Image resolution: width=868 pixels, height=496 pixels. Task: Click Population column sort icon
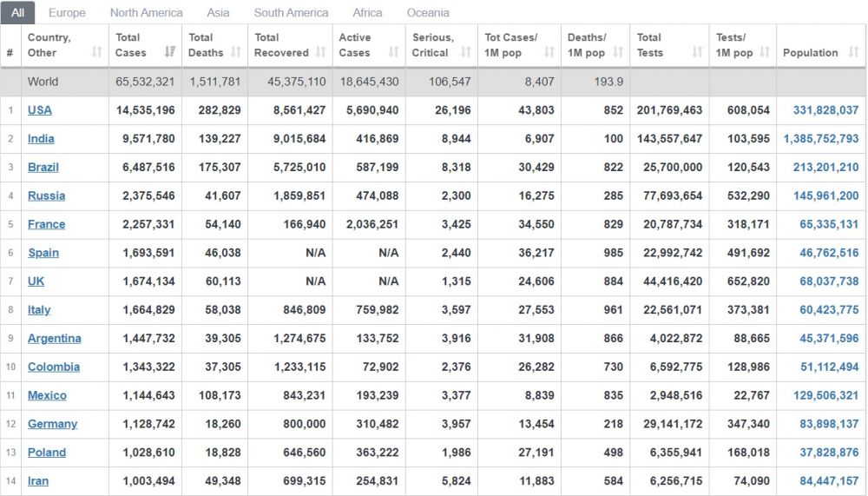click(852, 52)
